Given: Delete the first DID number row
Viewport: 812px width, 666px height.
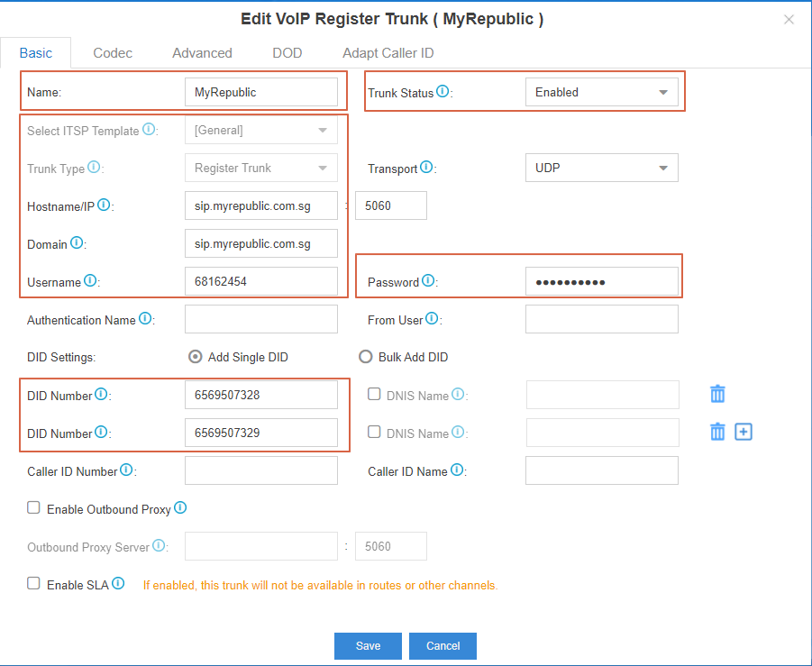Looking at the screenshot, I should pos(716,393).
